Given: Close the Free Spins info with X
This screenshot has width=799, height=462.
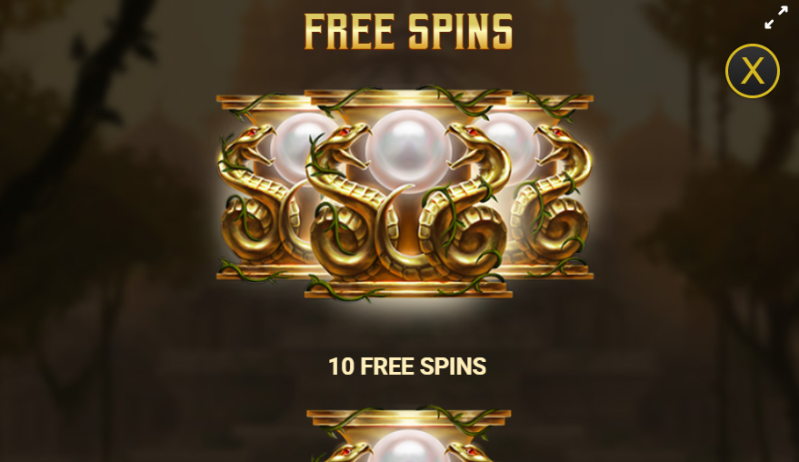Looking at the screenshot, I should [x=752, y=71].
